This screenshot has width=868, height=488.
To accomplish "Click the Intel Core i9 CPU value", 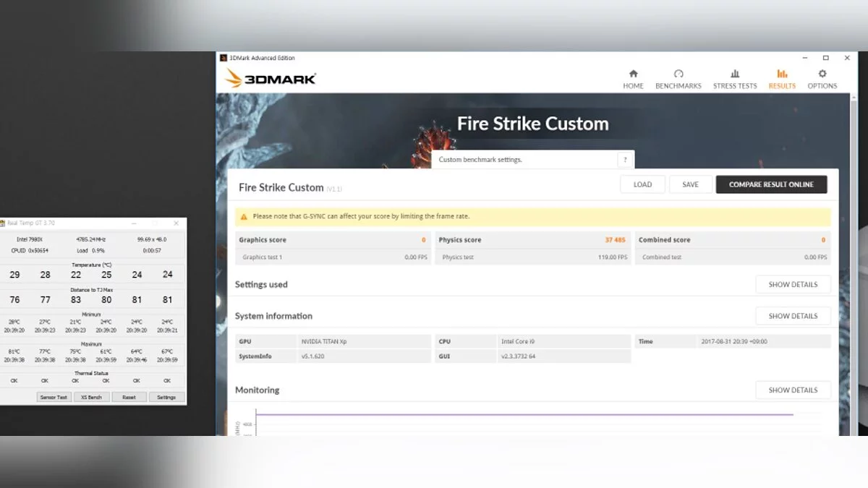I will point(518,341).
